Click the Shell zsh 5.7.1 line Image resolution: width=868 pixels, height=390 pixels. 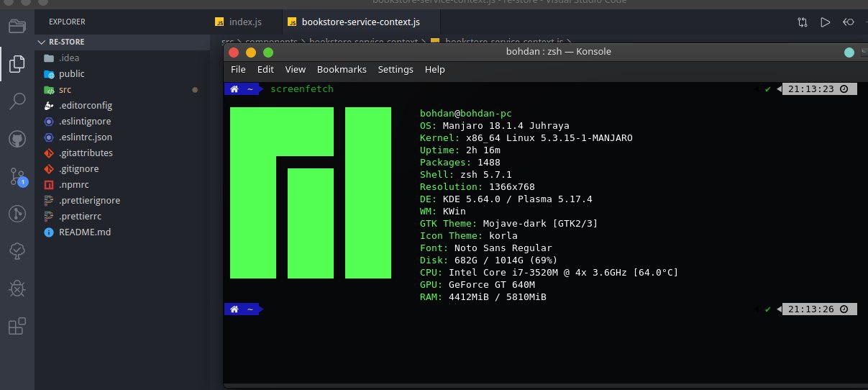click(466, 175)
